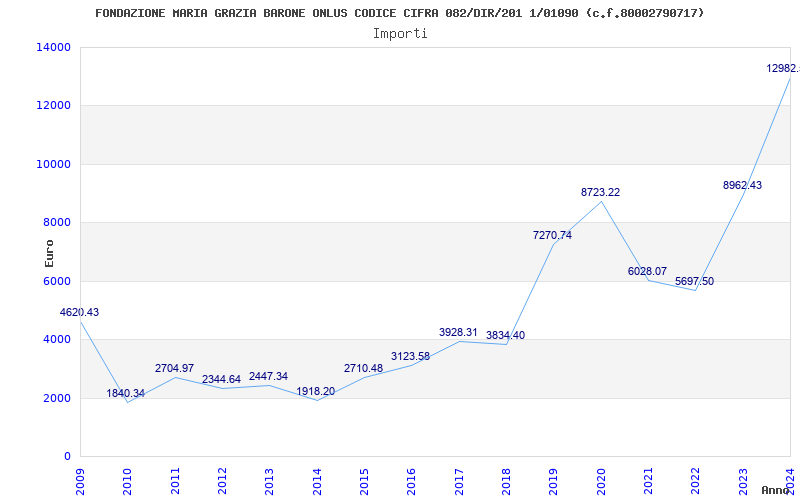Click the 2704.97 value label

[x=174, y=368]
